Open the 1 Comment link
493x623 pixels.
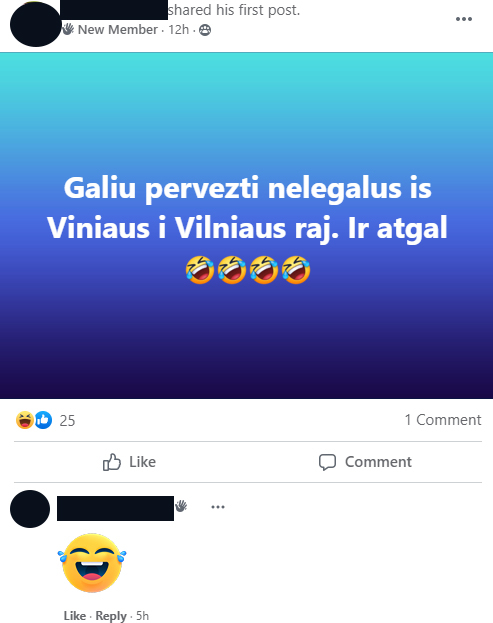(x=443, y=420)
